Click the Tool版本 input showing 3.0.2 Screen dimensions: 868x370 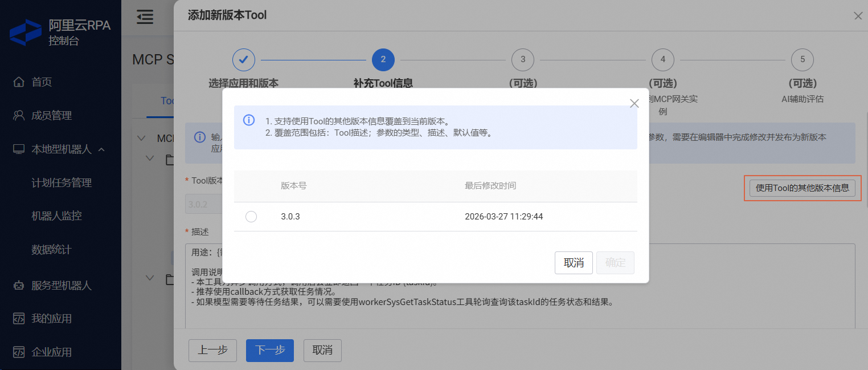pos(204,204)
